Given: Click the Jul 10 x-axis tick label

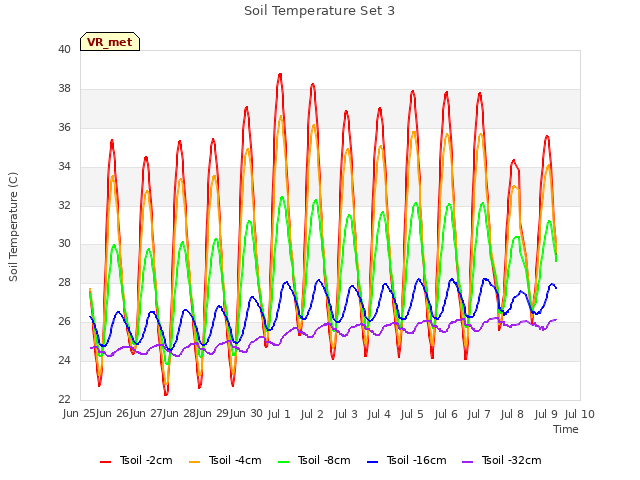Looking at the screenshot, I should (x=580, y=414).
